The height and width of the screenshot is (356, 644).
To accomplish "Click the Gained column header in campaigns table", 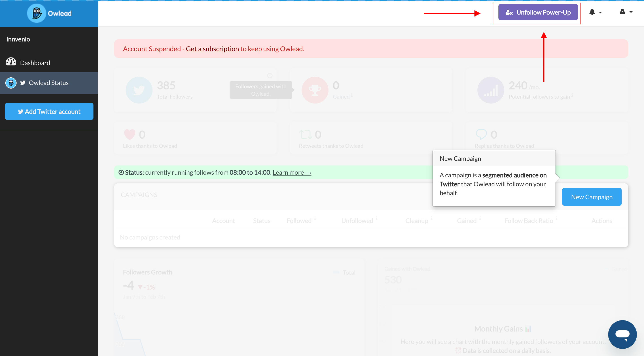I will 466,220.
